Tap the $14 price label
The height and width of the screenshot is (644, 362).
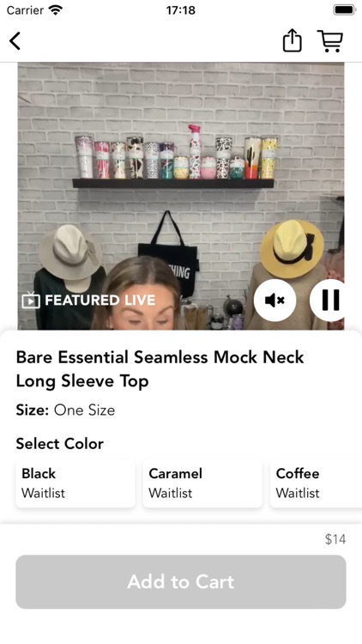point(335,539)
